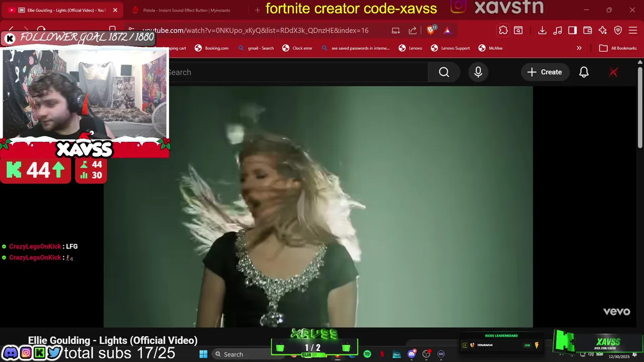Viewport: 644px width, 362px height.
Task: Expand the bookmarks overflow chevron
Action: [x=579, y=48]
